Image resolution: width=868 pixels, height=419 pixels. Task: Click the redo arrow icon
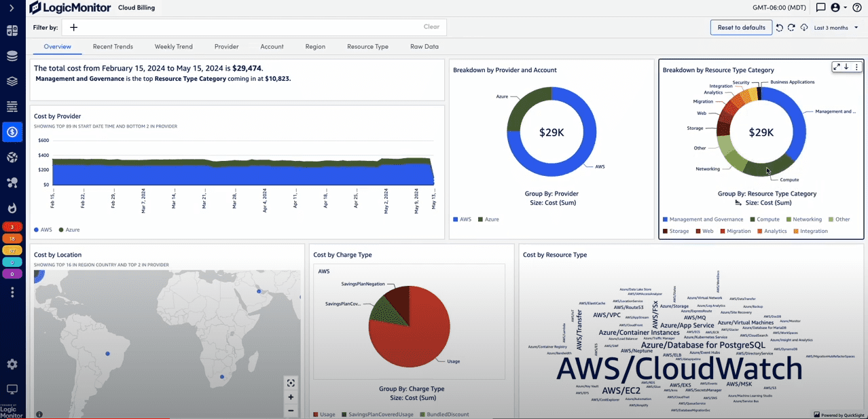tap(791, 28)
